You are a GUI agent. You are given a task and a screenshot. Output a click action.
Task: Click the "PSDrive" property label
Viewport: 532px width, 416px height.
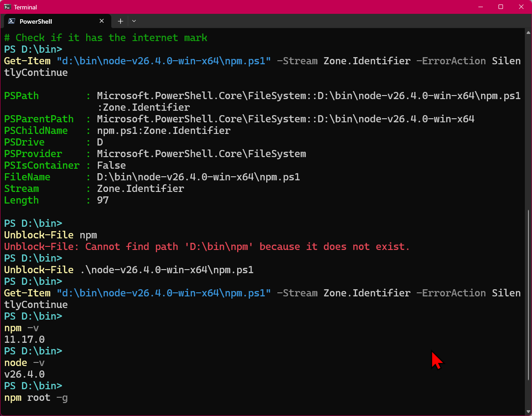[x=25, y=142]
